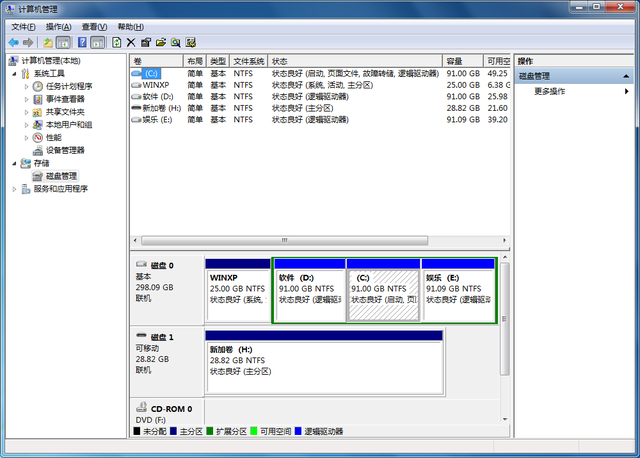This screenshot has width=640, height=458.
Task: Click the Properties icon in the toolbar
Action: [x=146, y=43]
